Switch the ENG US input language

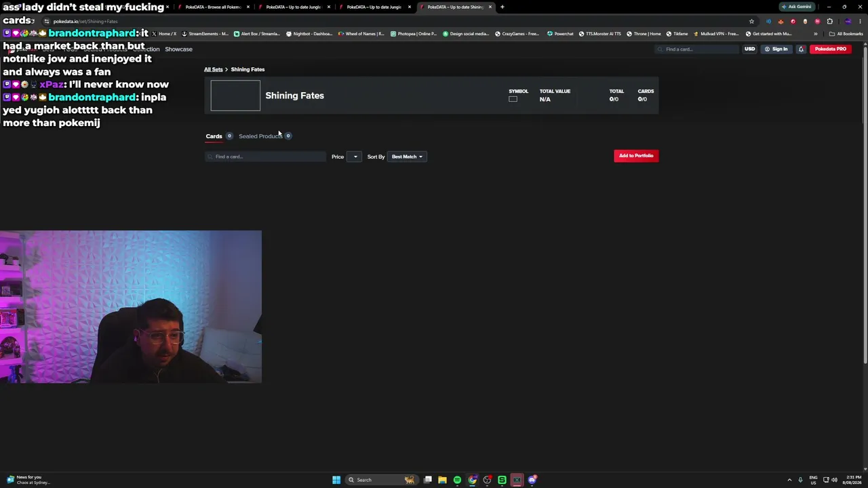click(813, 480)
